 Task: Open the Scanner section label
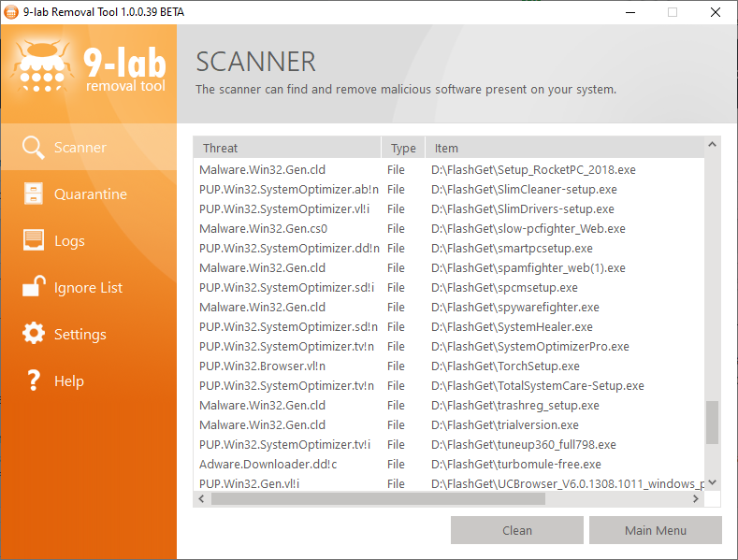point(80,148)
